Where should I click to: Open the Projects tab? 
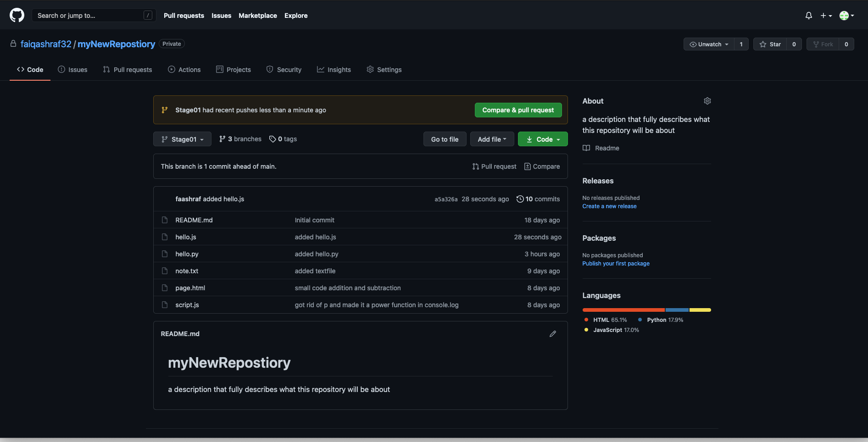(x=234, y=70)
